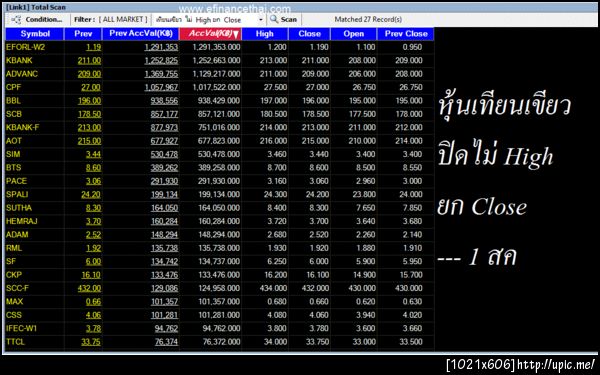
Task: Click the Prev price link 209.00 for ADVANC
Action: [90, 74]
